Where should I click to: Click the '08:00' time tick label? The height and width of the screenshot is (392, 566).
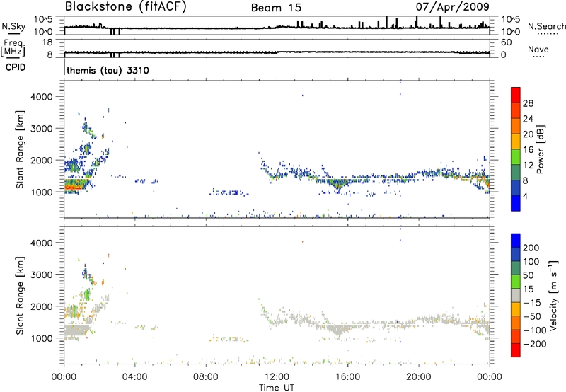click(x=206, y=377)
